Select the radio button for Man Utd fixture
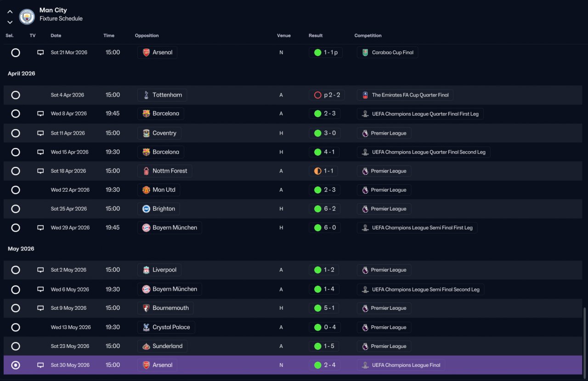This screenshot has width=588, height=381. (x=16, y=190)
